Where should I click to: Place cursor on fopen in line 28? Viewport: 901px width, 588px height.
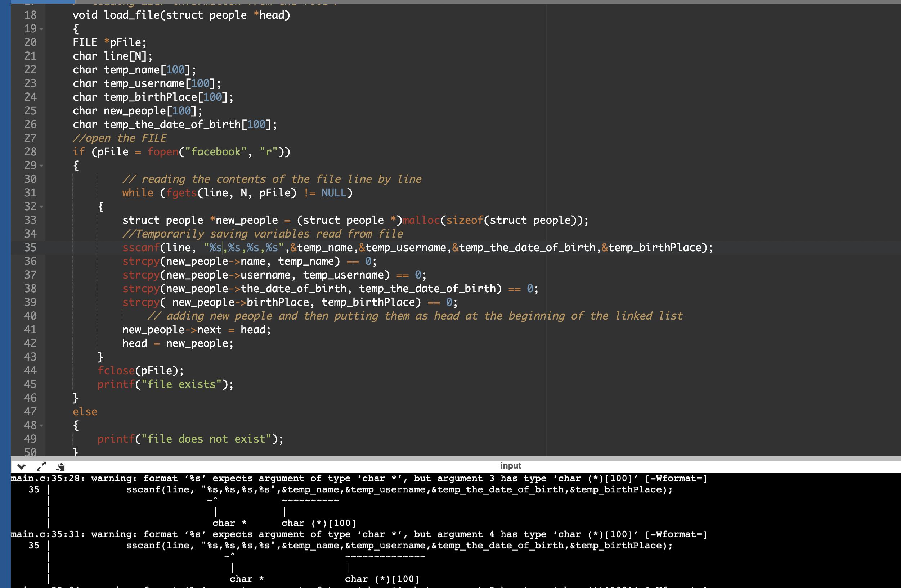(x=163, y=152)
